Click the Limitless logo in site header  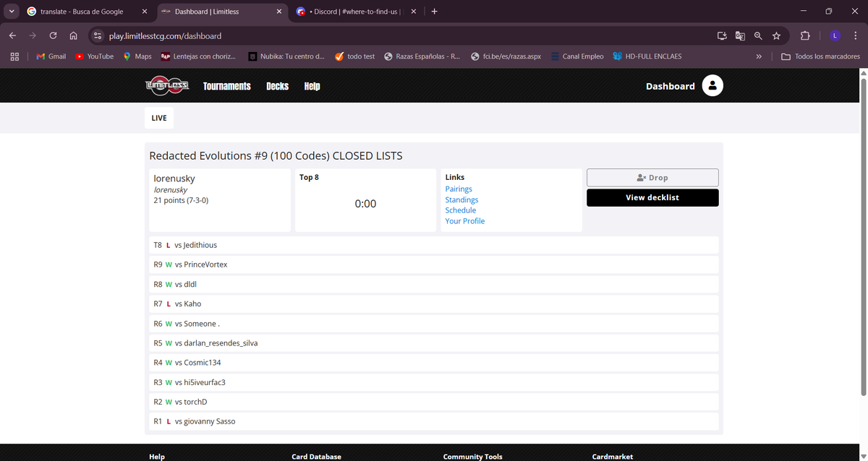pyautogui.click(x=167, y=85)
